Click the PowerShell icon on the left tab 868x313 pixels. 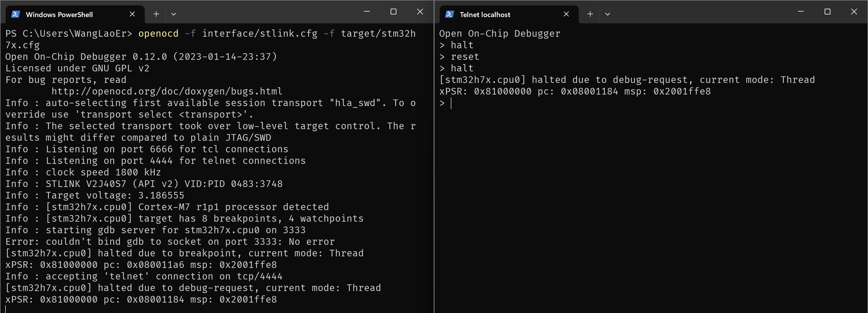tap(16, 14)
